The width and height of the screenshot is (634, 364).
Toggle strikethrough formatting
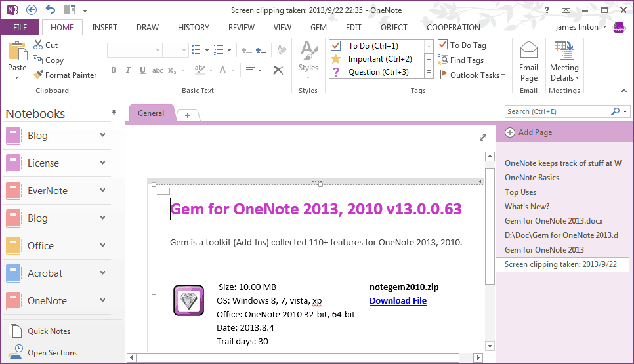[158, 70]
